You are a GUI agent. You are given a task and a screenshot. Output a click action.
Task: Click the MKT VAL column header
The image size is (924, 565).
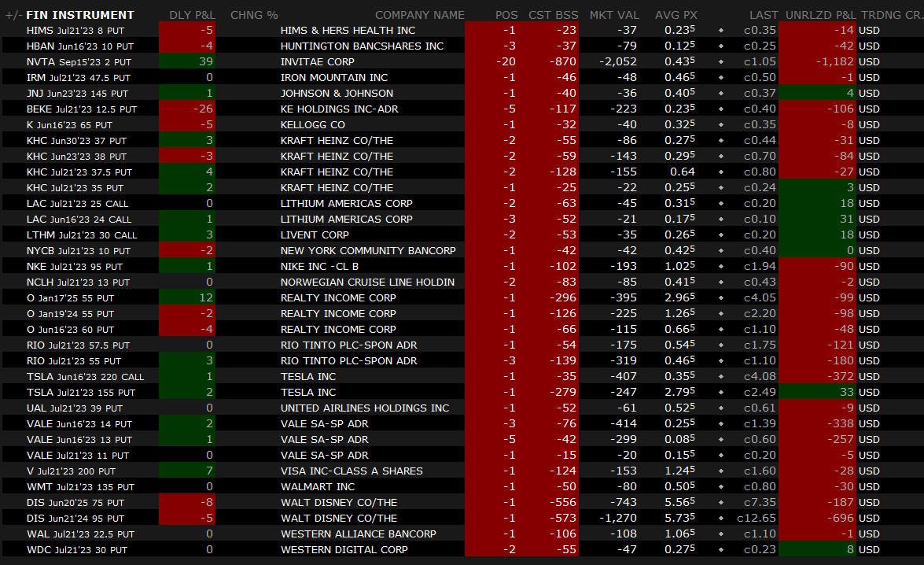pyautogui.click(x=614, y=15)
